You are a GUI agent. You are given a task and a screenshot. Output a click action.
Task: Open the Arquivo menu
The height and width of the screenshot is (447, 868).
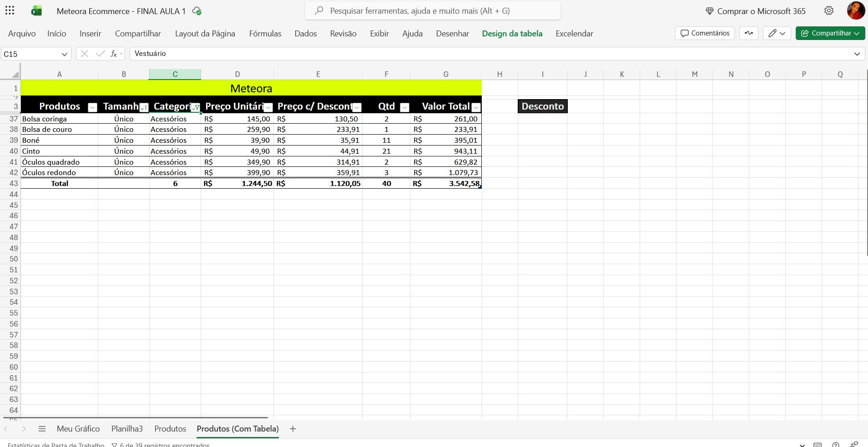(x=22, y=34)
